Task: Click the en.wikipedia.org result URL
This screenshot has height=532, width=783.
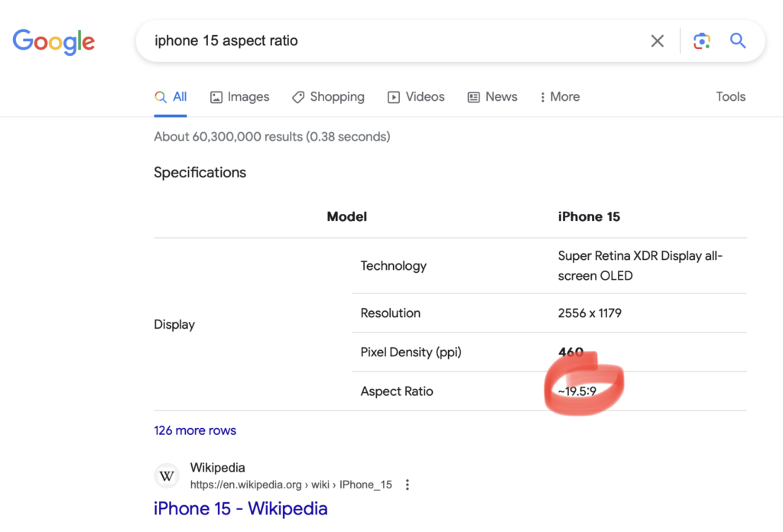Action: pyautogui.click(x=291, y=485)
